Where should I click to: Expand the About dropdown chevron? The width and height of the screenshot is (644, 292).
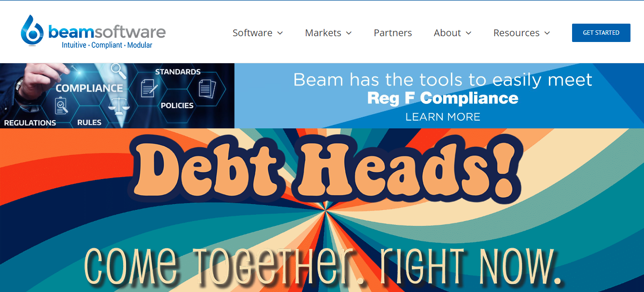(468, 33)
